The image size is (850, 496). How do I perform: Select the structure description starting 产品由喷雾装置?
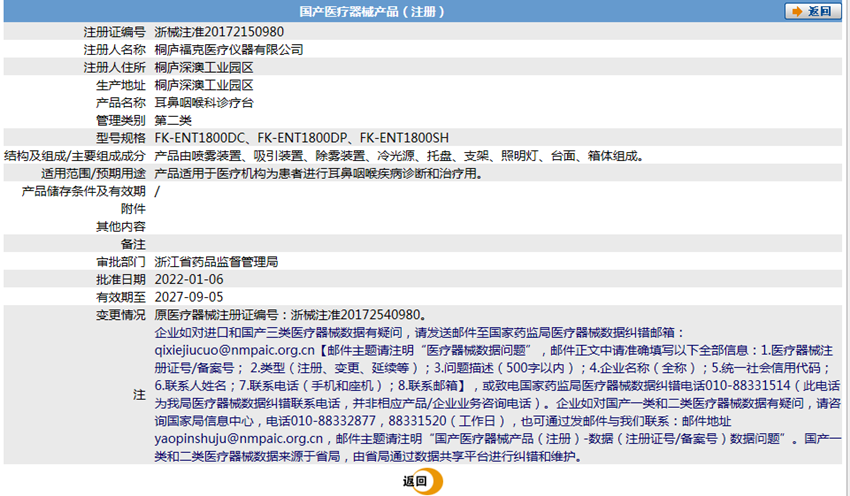coord(400,156)
